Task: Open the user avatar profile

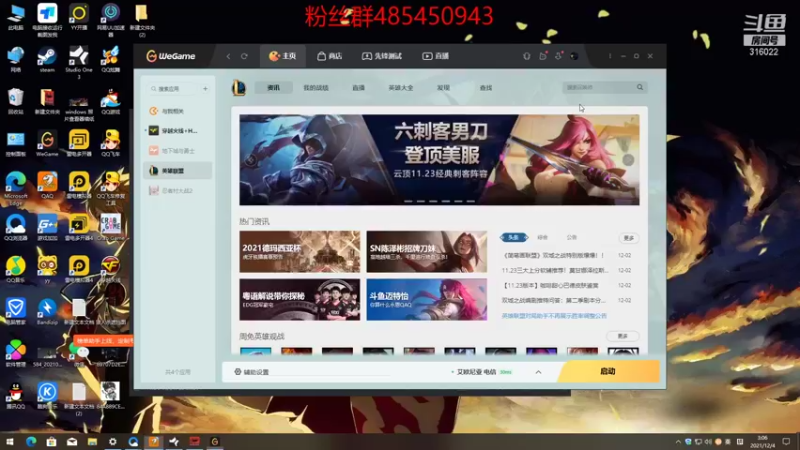Action: pyautogui.click(x=574, y=56)
